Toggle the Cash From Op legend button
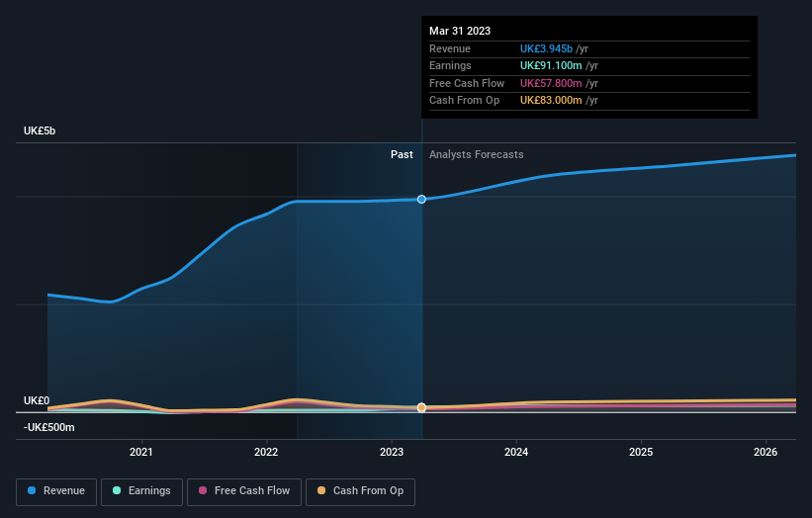812x518 pixels. pyautogui.click(x=360, y=491)
